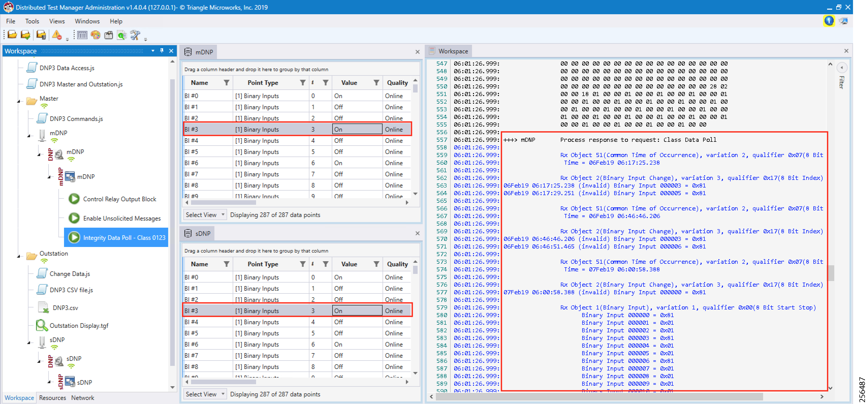Open Workspace panel options dropdown arrow

153,51
